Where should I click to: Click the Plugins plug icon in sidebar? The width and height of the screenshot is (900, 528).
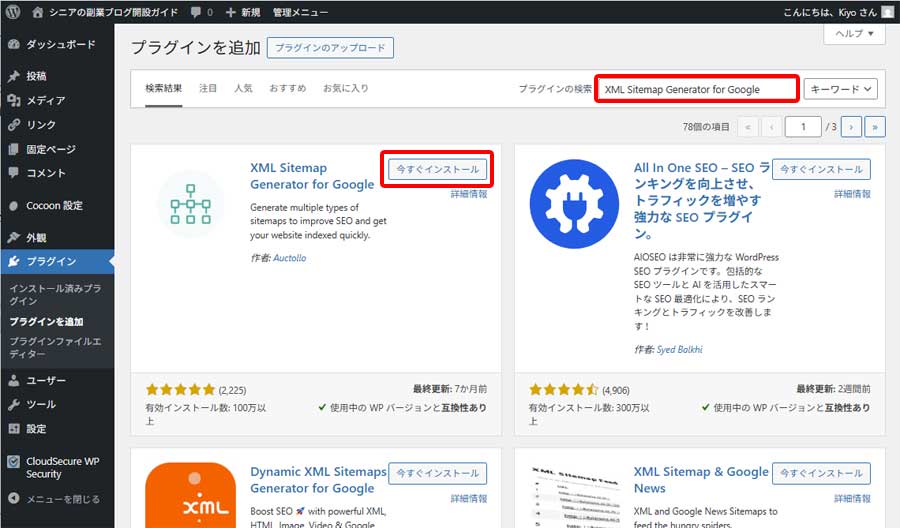14,262
